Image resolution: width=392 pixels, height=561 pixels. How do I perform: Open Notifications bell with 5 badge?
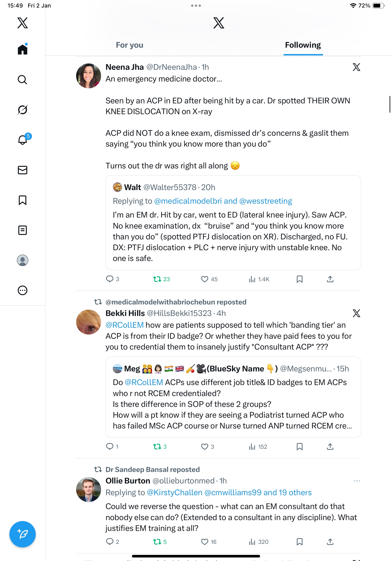[23, 140]
